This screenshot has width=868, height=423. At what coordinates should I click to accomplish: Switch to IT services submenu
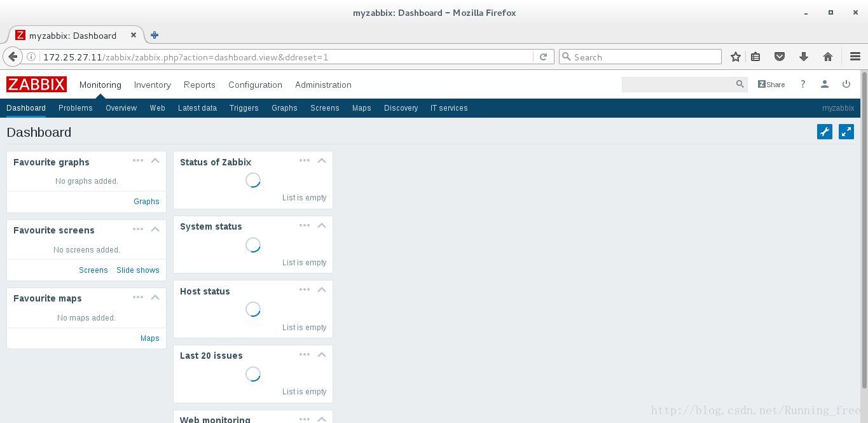pyautogui.click(x=449, y=108)
